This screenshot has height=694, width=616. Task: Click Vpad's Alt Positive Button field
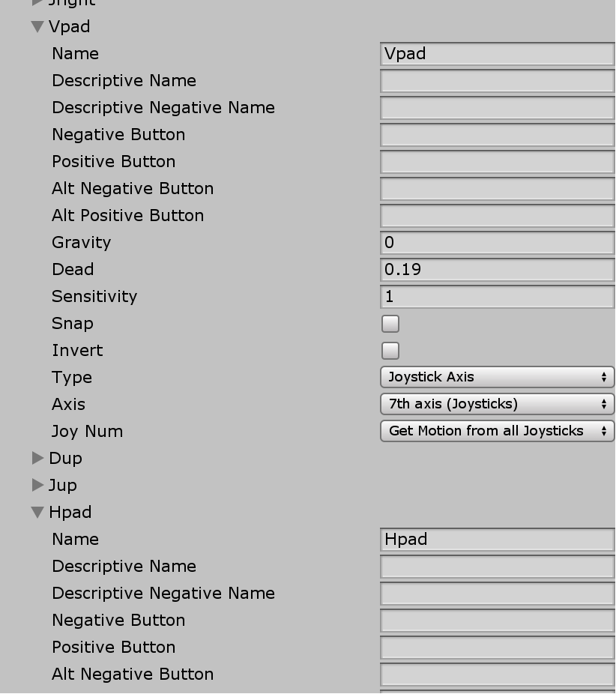tap(497, 215)
